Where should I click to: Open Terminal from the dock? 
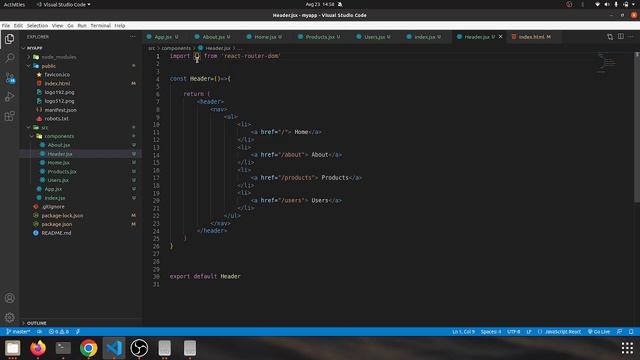pyautogui.click(x=63, y=348)
